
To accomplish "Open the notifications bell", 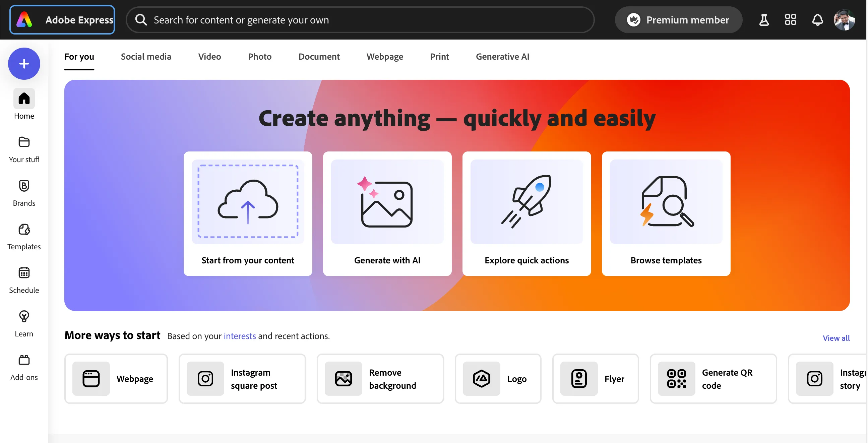I will coord(817,20).
